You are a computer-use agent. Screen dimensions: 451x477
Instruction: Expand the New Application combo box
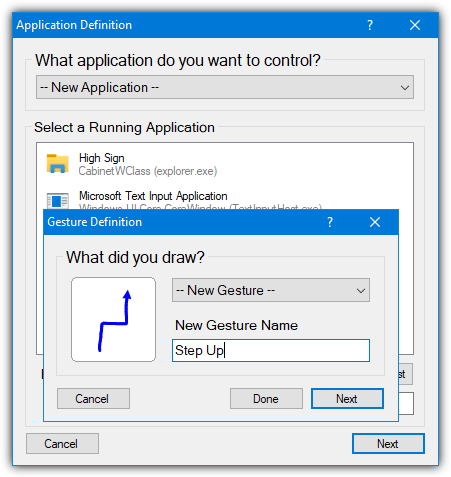pos(225,87)
